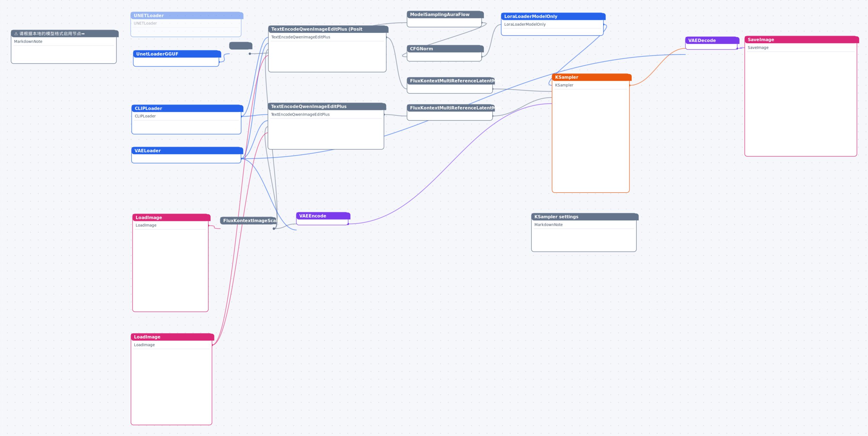The width and height of the screenshot is (868, 436).
Task: Click the LoraLoaderModelOnly subtitle text
Action: pos(525,24)
